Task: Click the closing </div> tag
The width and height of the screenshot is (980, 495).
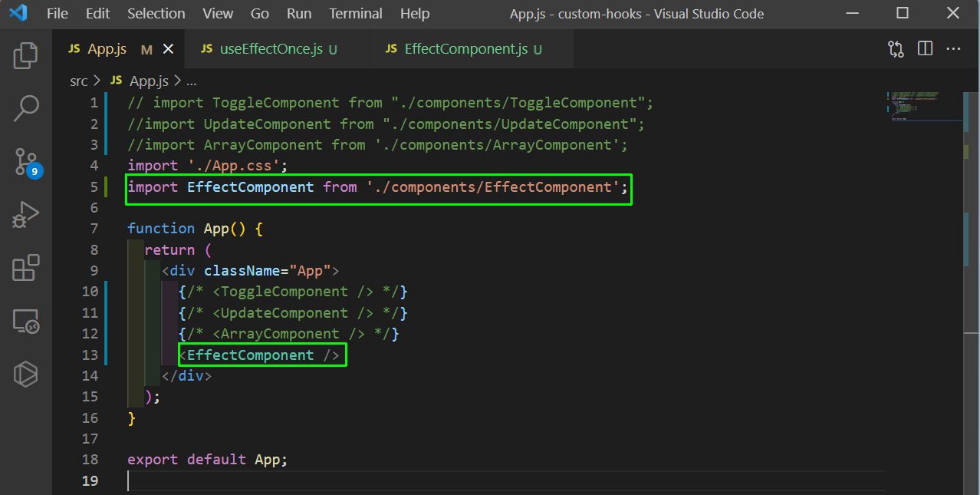Action: pos(186,376)
